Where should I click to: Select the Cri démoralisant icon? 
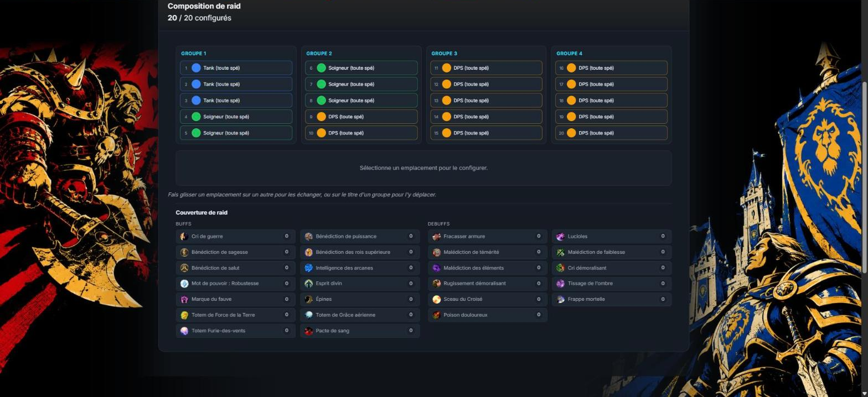[x=561, y=268]
